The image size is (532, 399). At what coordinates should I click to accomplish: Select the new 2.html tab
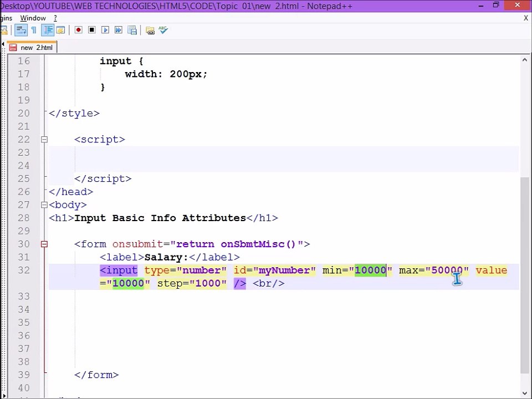tap(32, 47)
